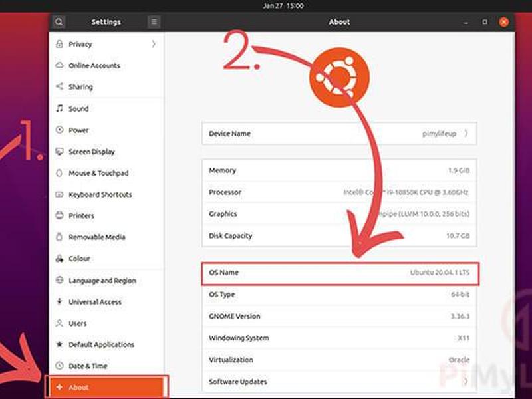Screen dimensions: 532x399
Task: Click the Sound music note icon
Action: [x=59, y=108]
